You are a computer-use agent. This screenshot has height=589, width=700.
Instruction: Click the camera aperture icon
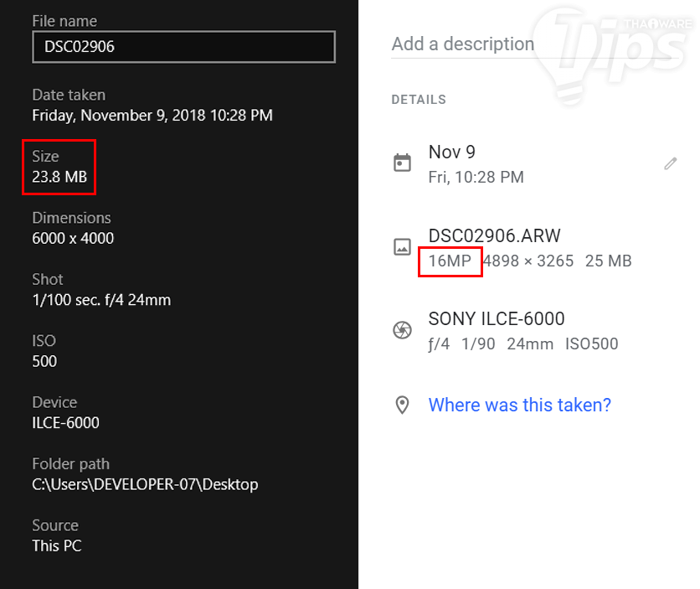(402, 330)
